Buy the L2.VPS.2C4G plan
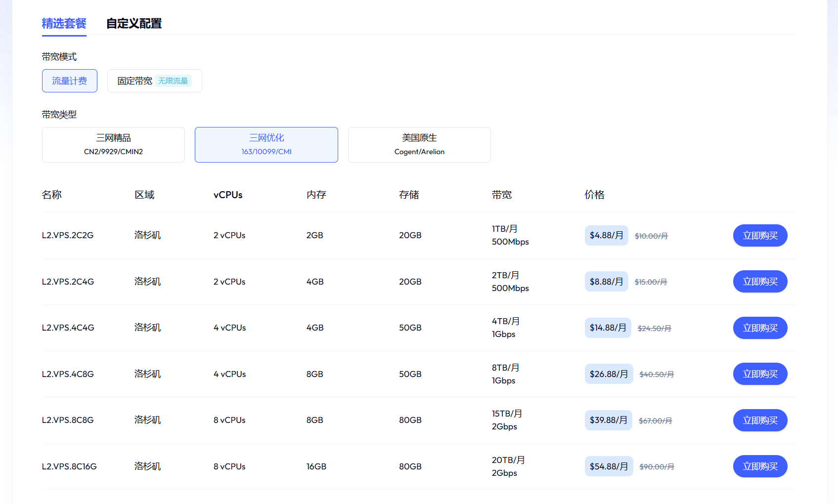The height and width of the screenshot is (504, 838). pos(760,282)
